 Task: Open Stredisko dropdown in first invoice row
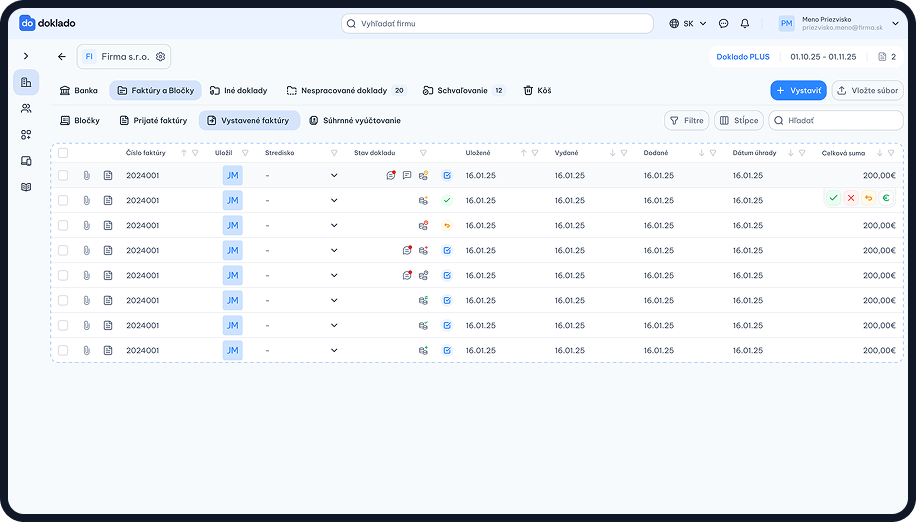click(x=334, y=175)
